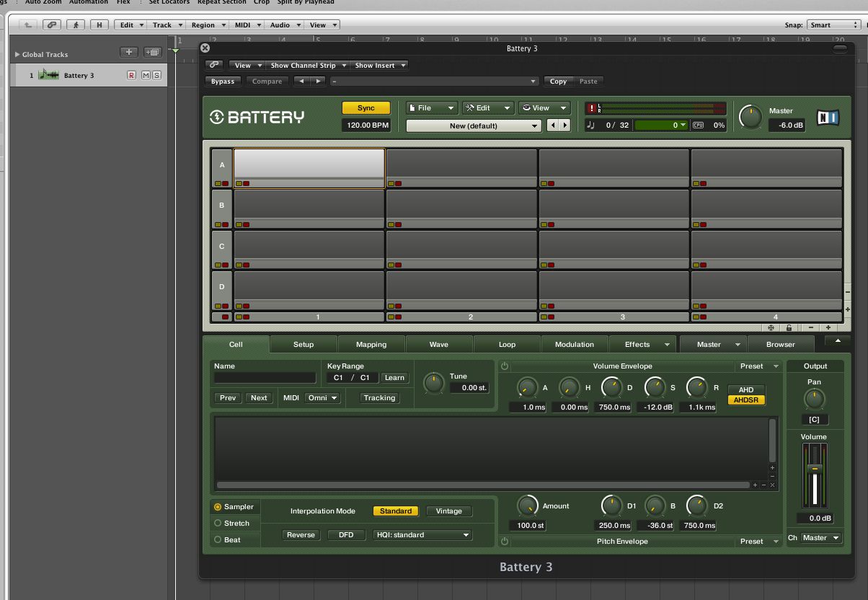Open the Snap Smart dropdown

pos(833,25)
